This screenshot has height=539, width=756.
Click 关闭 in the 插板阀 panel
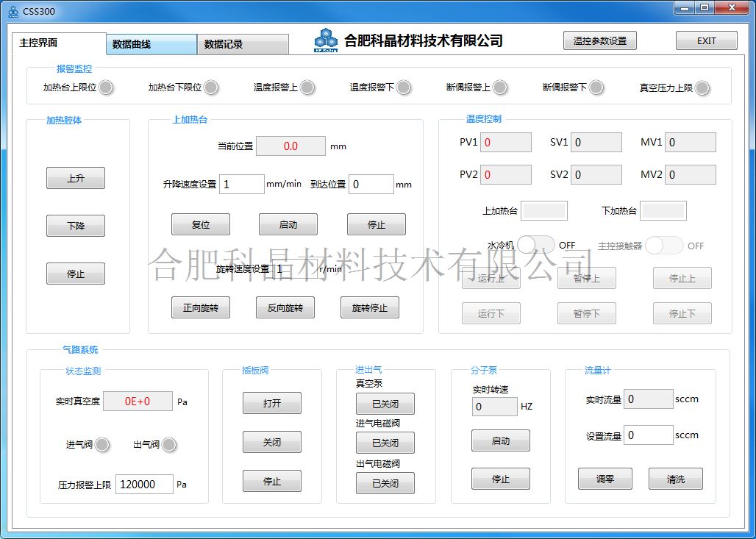click(272, 442)
